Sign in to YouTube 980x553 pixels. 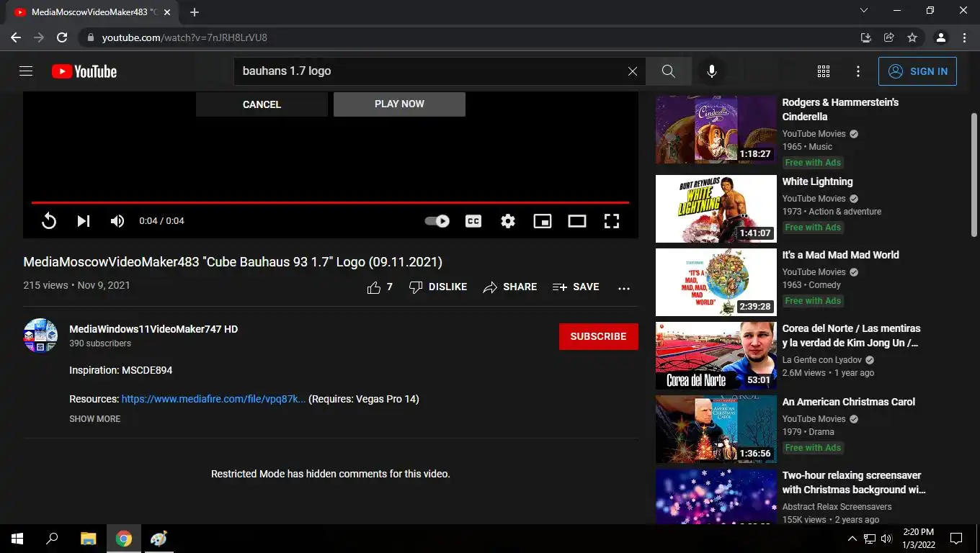tap(917, 71)
